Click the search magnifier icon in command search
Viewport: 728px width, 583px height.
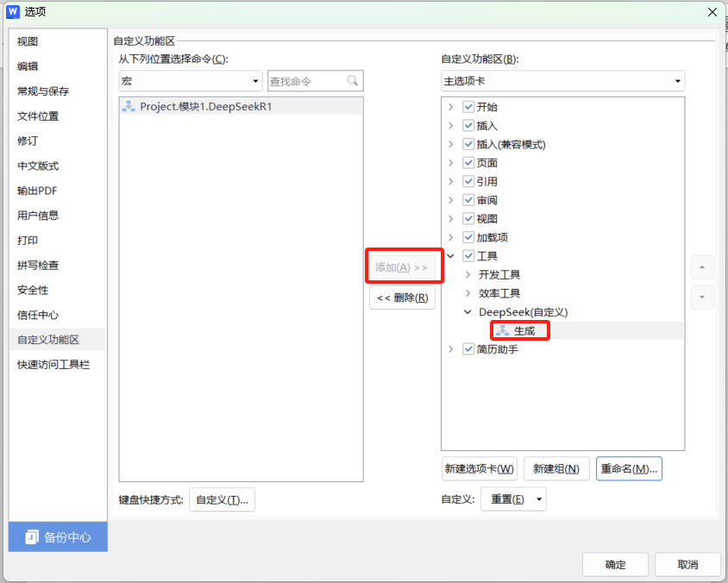(x=353, y=81)
